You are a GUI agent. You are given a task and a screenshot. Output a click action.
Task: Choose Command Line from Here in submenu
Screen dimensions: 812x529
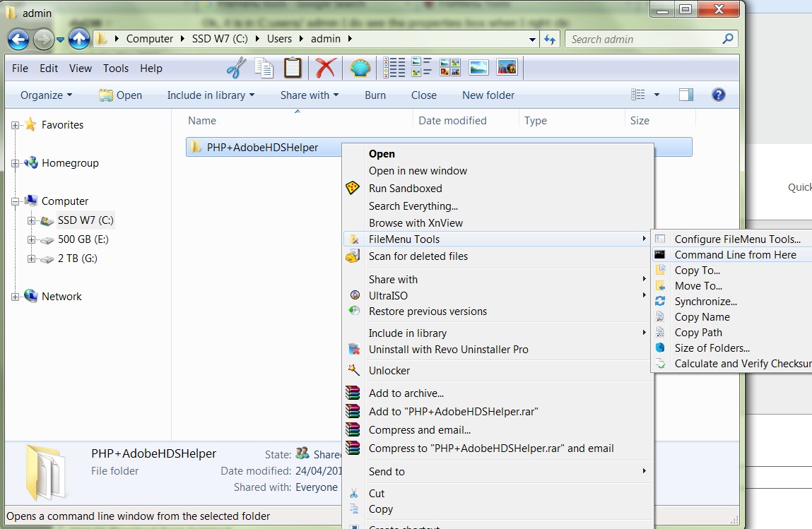click(x=731, y=255)
